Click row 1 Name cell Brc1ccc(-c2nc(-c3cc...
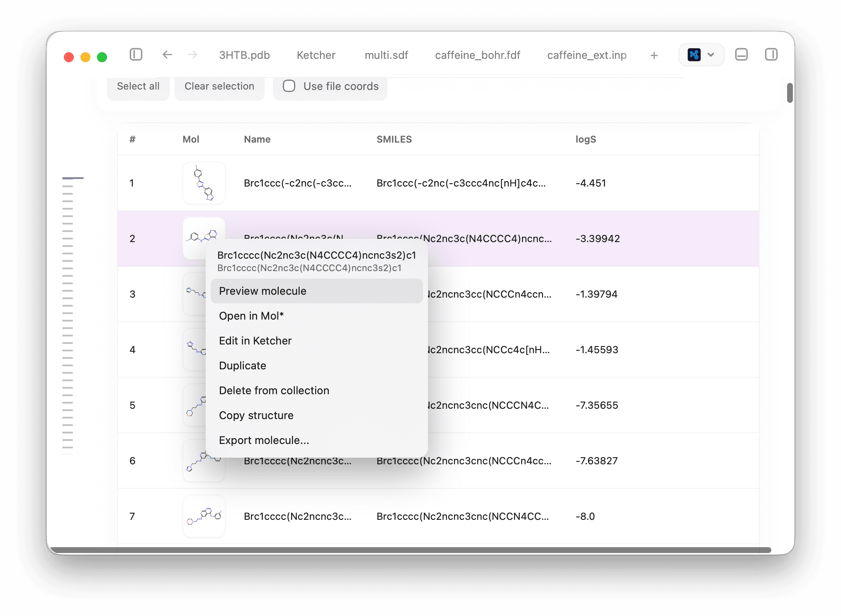The image size is (841, 616). [x=298, y=183]
